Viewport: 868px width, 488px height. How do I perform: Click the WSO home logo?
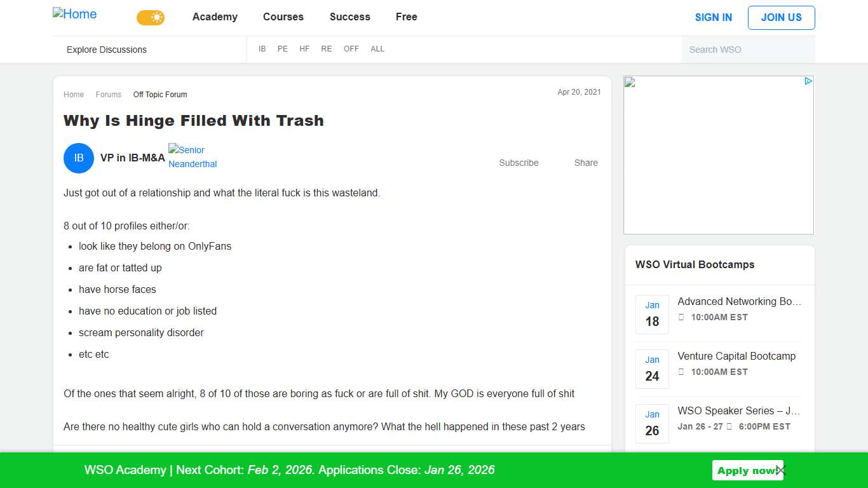pyautogui.click(x=74, y=14)
